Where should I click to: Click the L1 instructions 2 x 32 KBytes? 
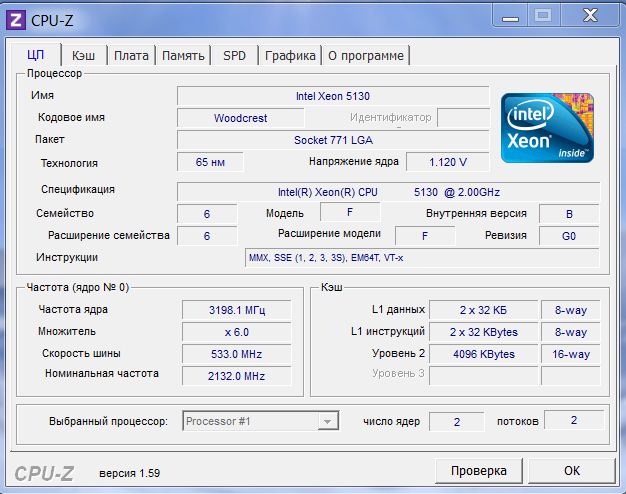(x=483, y=332)
